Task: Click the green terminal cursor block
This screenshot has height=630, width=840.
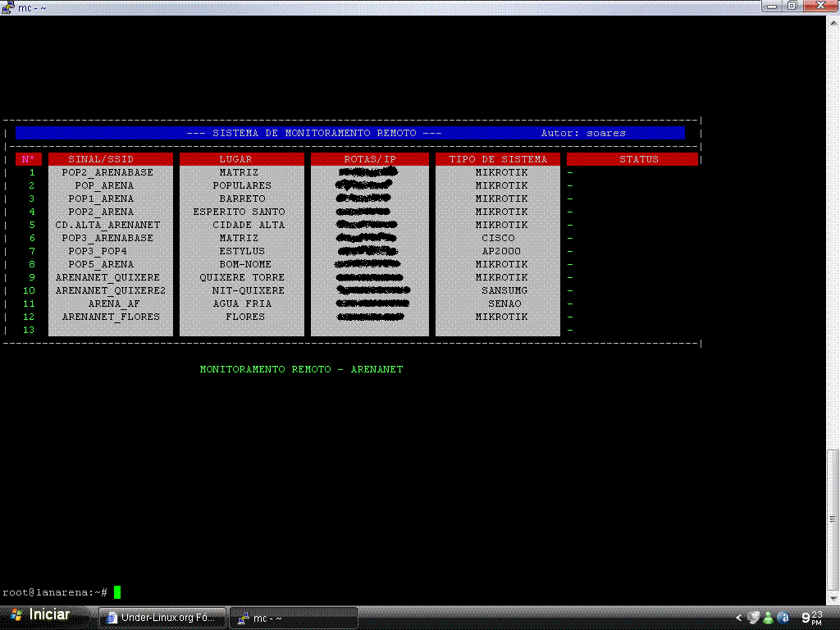Action: point(116,592)
